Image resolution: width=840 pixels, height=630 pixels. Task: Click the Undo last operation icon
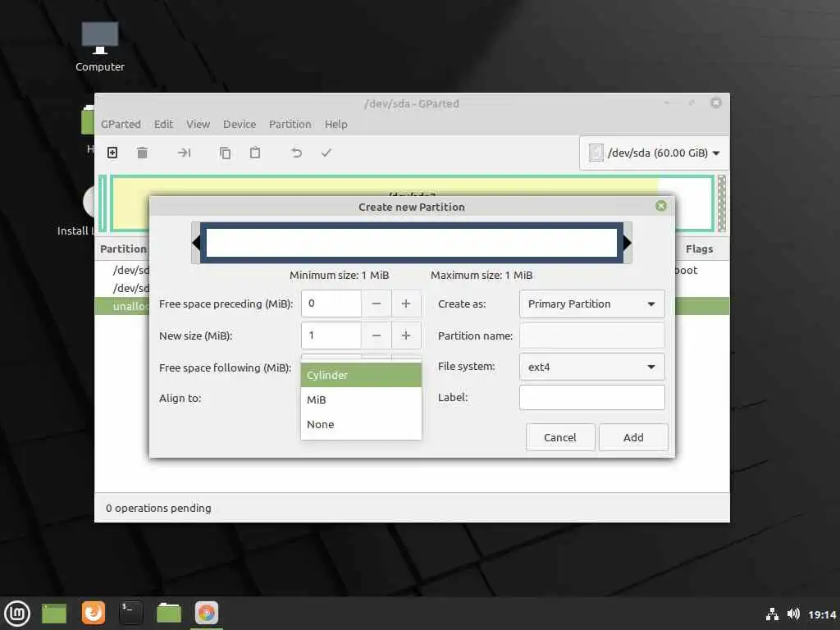click(296, 153)
